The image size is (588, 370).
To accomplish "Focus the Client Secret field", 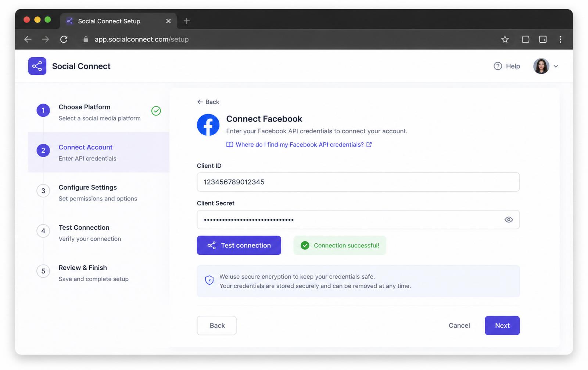I will 358,220.
